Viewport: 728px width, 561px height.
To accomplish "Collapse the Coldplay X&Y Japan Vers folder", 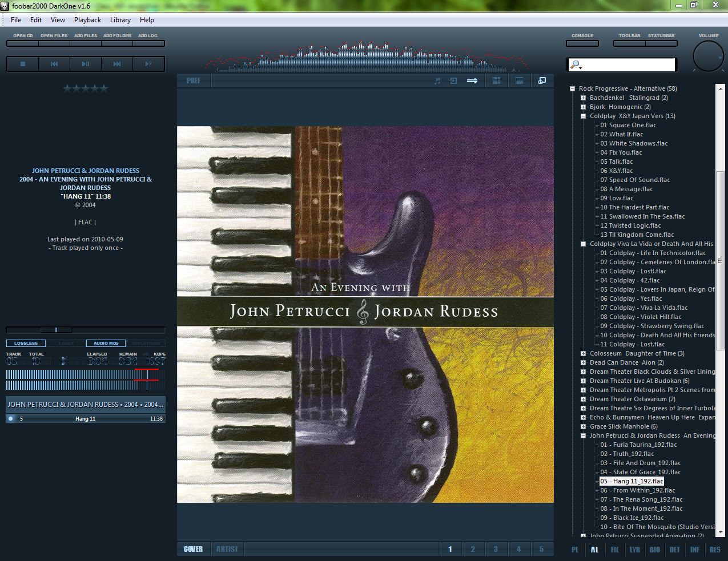I will click(583, 116).
